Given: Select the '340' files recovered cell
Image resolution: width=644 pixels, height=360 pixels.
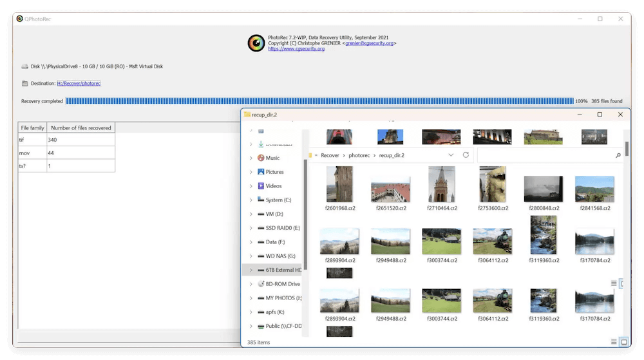Looking at the screenshot, I should click(x=81, y=140).
